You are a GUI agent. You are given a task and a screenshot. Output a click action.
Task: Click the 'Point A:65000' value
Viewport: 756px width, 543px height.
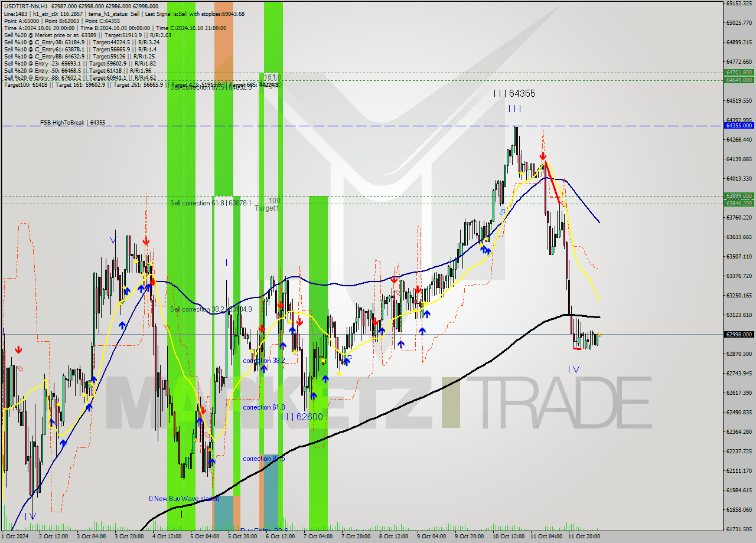coord(21,21)
